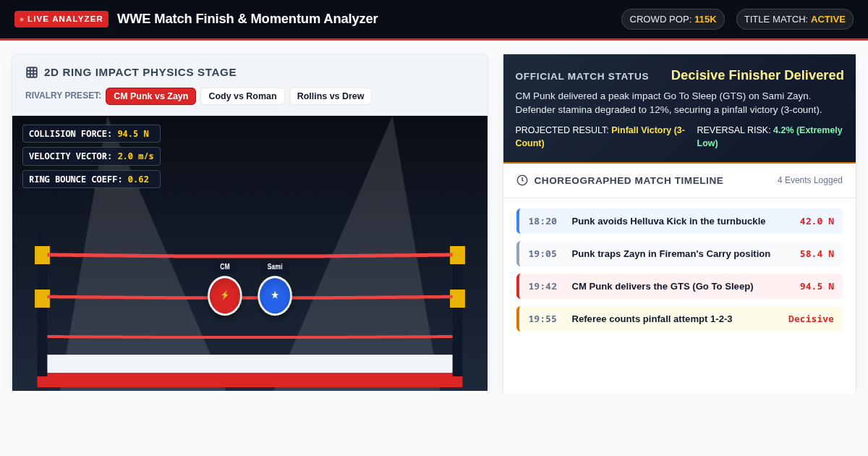Click the Decisive Finisher Delivered heading
This screenshot has height=456, width=868.
(757, 75)
